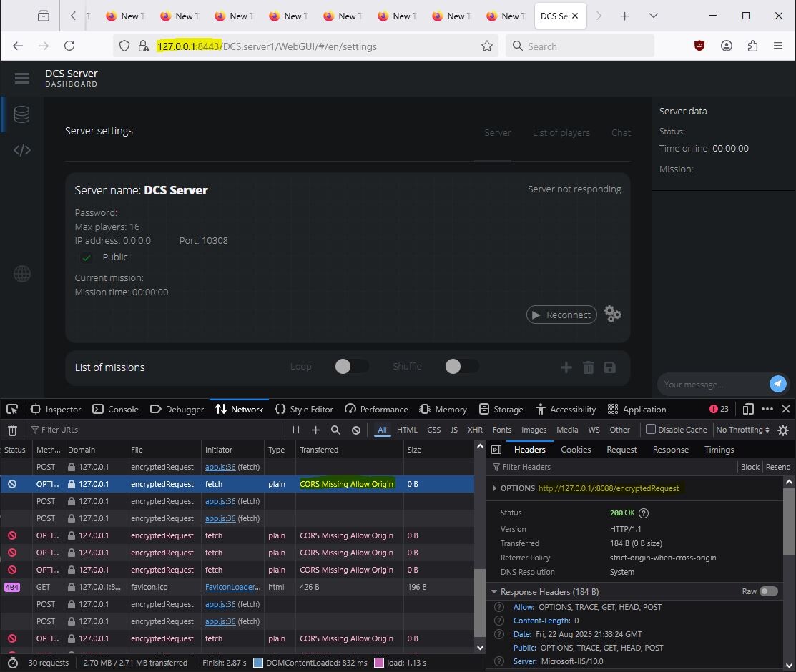Add a mission with the plus icon

click(x=566, y=367)
